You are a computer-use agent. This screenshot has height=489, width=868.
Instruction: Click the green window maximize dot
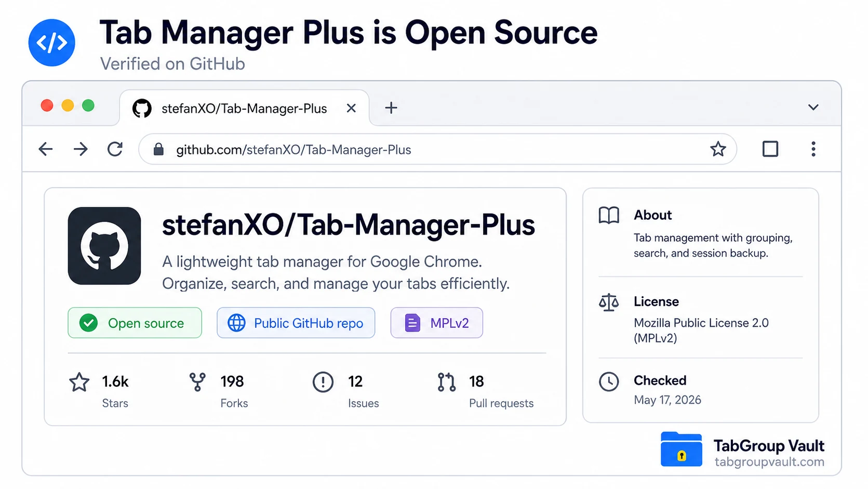(88, 105)
